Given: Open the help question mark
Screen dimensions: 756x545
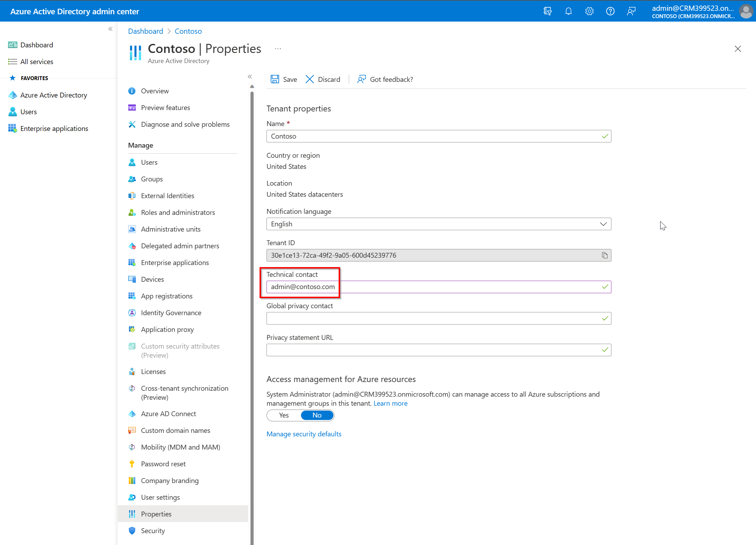Looking at the screenshot, I should 610,11.
